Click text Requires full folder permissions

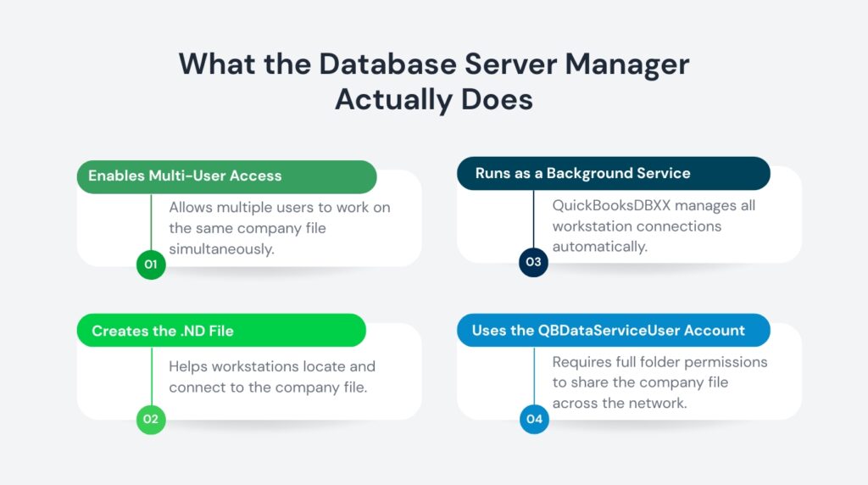click(x=659, y=362)
